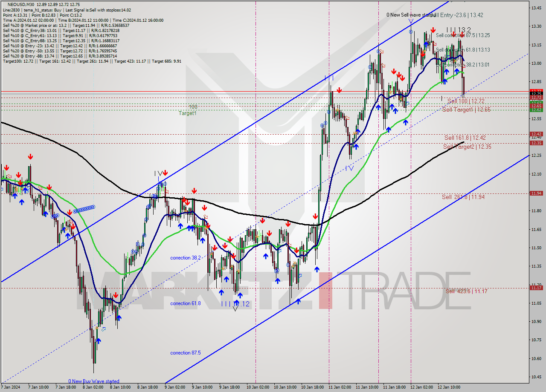Click the blue 'correction 87.5' label
Image resolution: width=546 pixels, height=392 pixels.
186,353
